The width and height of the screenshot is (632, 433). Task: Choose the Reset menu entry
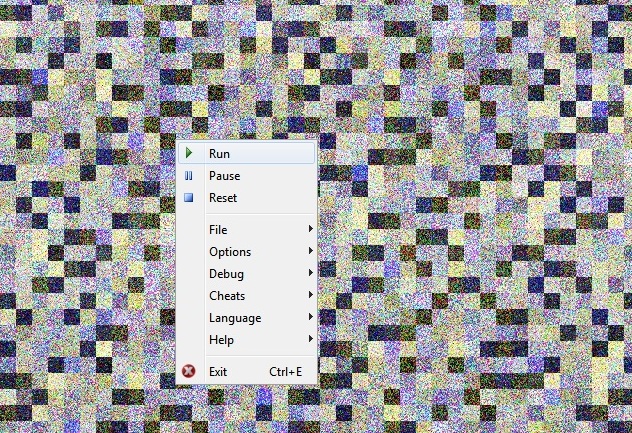click(x=246, y=198)
